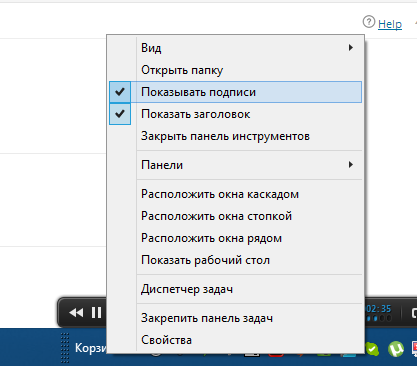Screen dimensions: 417x366
Task: Open Диспетчер задач from menu
Action: pos(235,289)
